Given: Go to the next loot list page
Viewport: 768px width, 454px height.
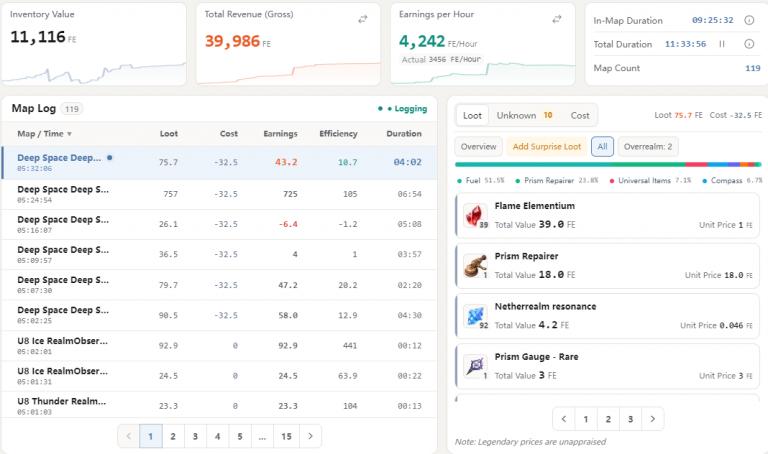Looking at the screenshot, I should click(x=652, y=419).
